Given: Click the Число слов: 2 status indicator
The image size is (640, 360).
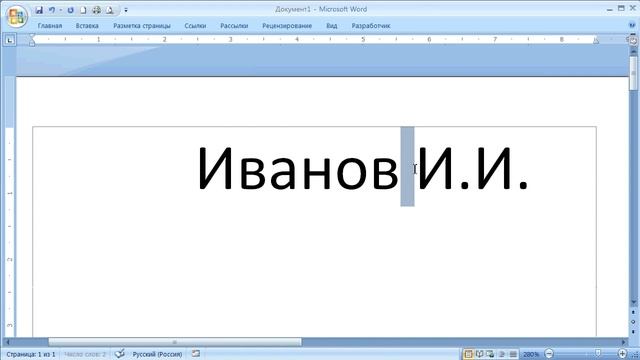Looking at the screenshot, I should click(x=85, y=354).
